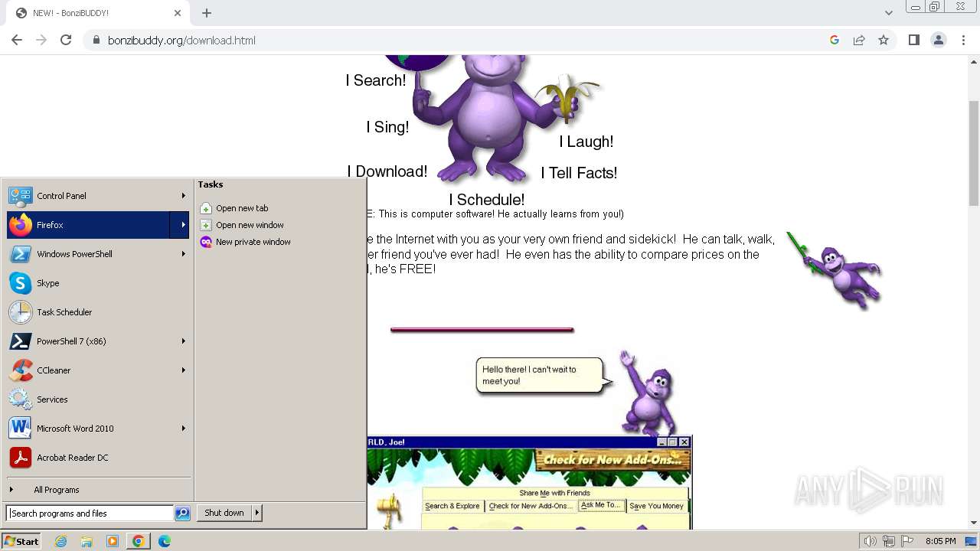
Task: Click the waving Bonzi image
Action: coord(648,393)
